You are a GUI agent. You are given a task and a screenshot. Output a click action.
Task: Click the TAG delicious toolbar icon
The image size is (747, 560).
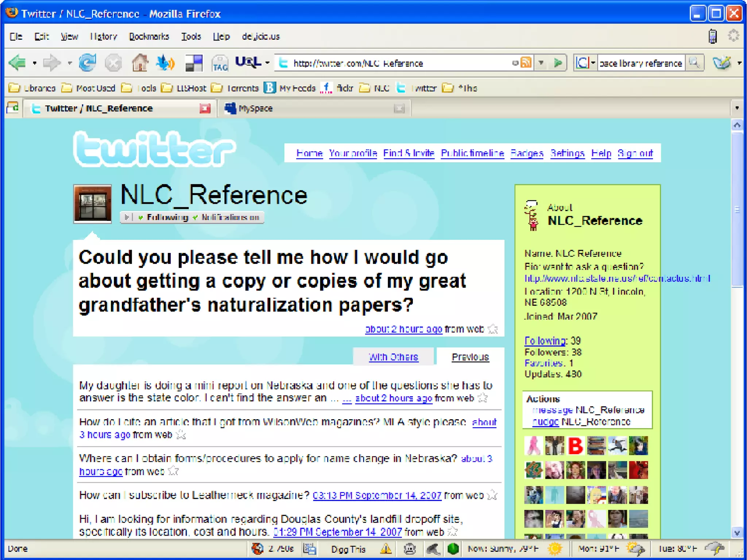pos(220,64)
